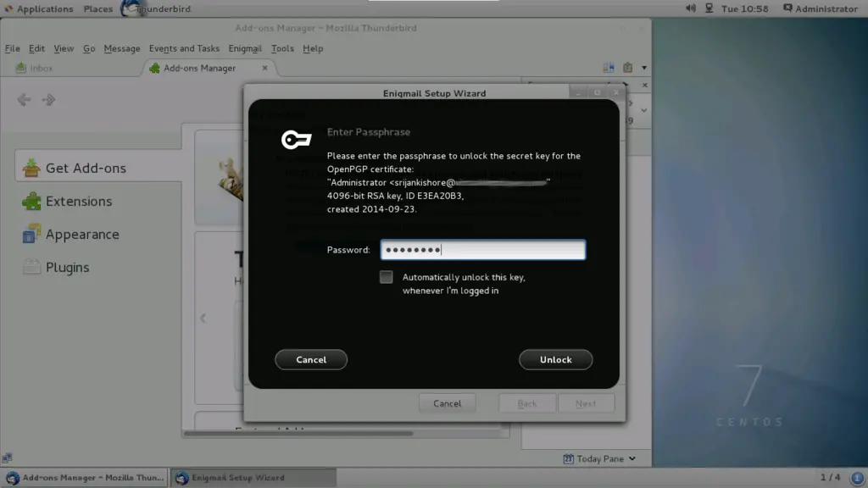
Task: Open the Places menu in top panel
Action: tap(98, 8)
